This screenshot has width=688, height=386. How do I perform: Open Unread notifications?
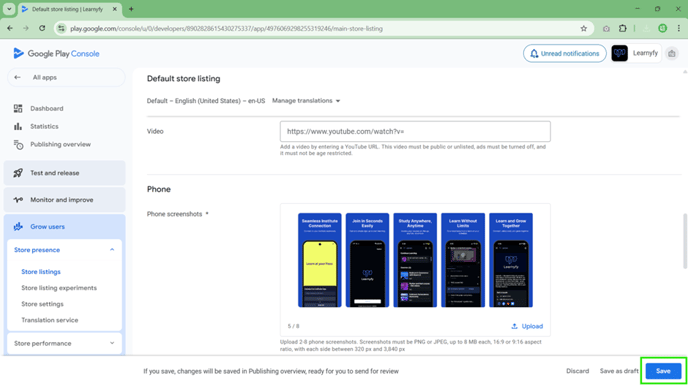[x=565, y=54]
